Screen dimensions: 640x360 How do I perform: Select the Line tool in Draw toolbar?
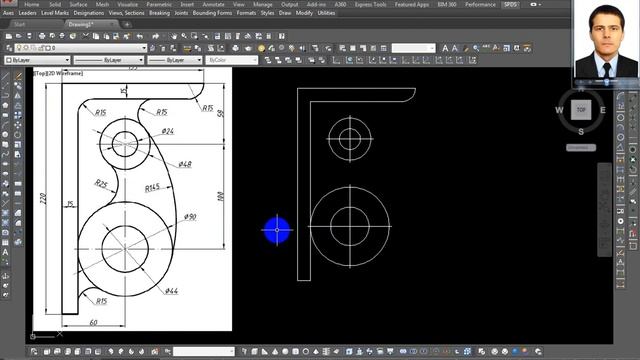point(5,76)
